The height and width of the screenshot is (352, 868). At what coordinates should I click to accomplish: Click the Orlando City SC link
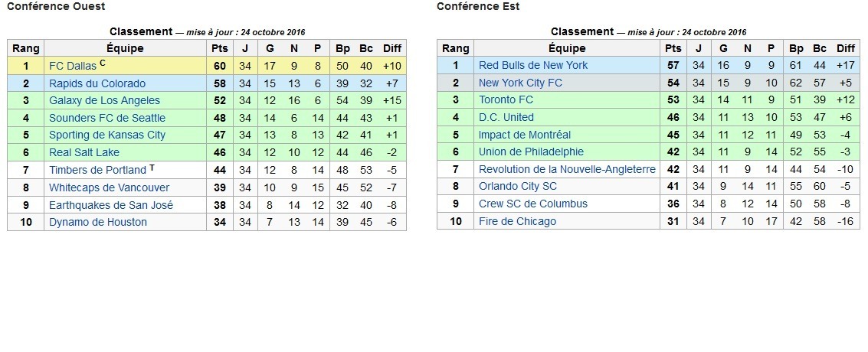click(x=517, y=186)
